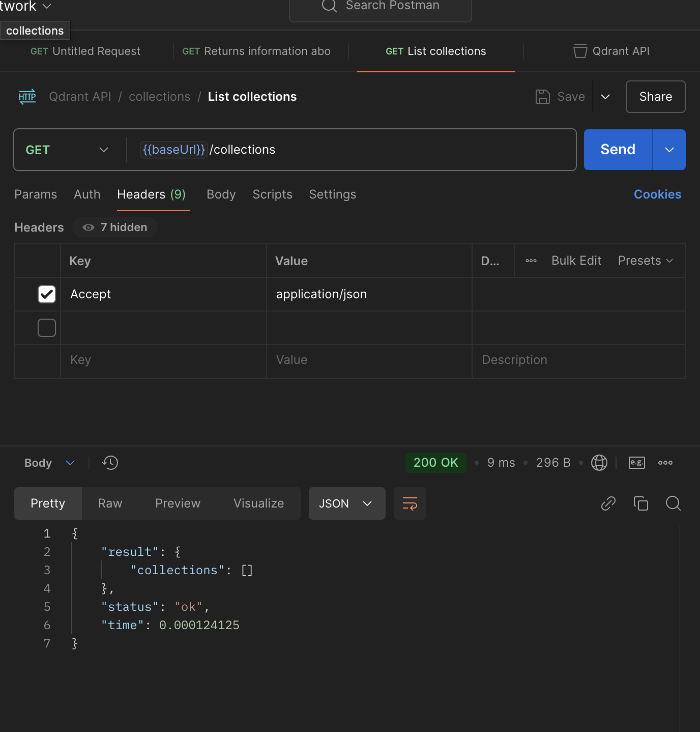Click the network globe icon in response bar
Screen dimensions: 700x732
pos(599,463)
